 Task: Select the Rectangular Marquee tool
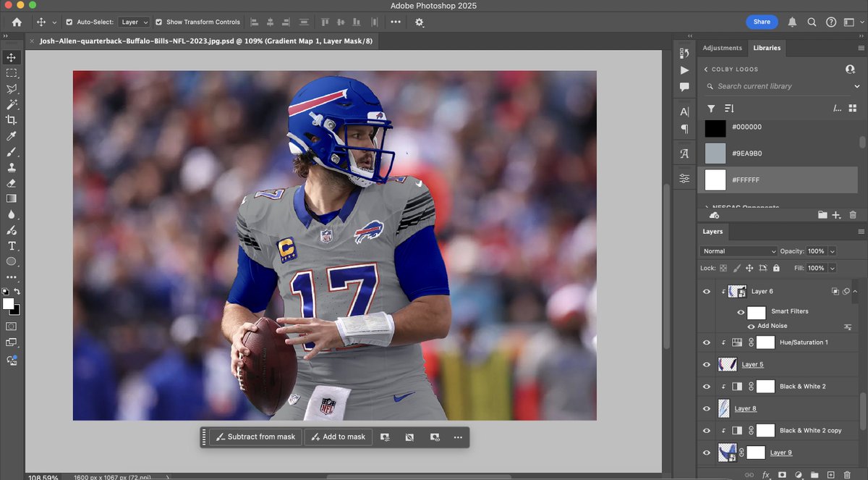pos(11,73)
